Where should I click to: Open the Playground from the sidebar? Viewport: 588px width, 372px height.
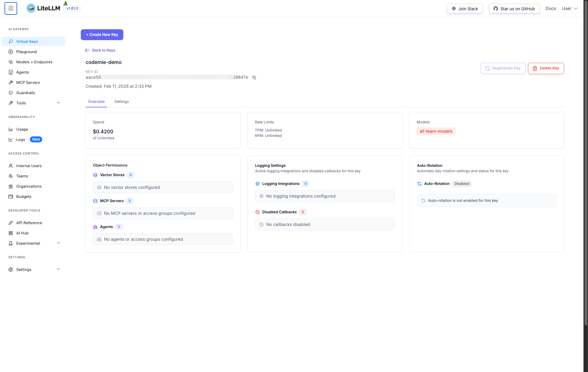pos(26,52)
